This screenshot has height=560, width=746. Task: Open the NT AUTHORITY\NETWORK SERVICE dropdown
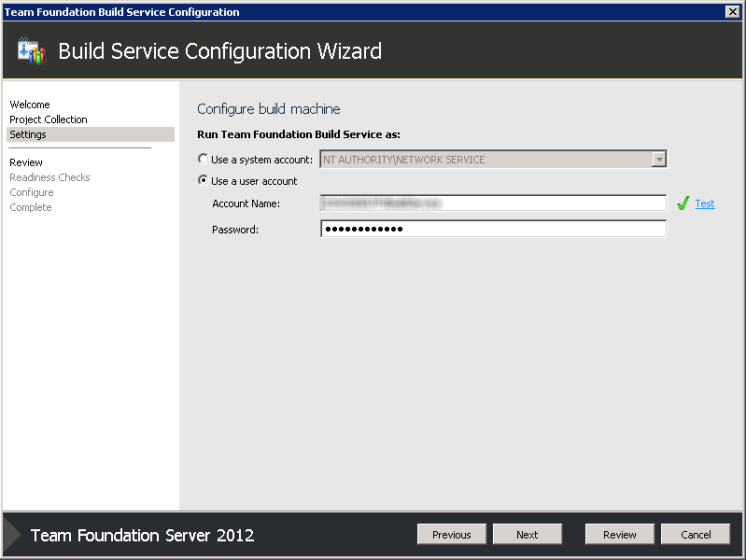pos(659,160)
